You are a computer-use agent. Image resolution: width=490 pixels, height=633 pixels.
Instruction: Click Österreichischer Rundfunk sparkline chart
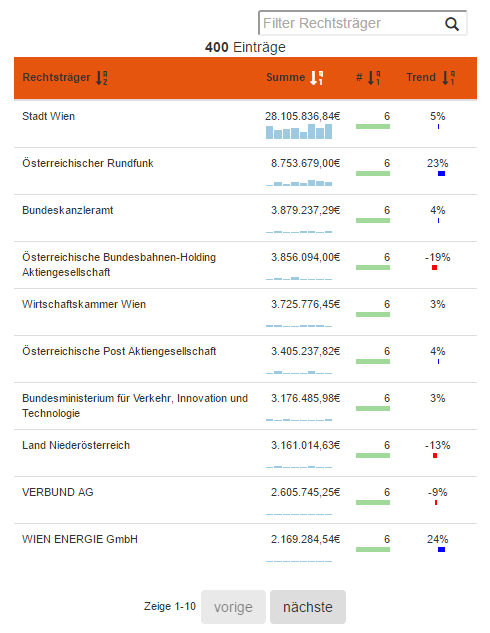pos(299,183)
